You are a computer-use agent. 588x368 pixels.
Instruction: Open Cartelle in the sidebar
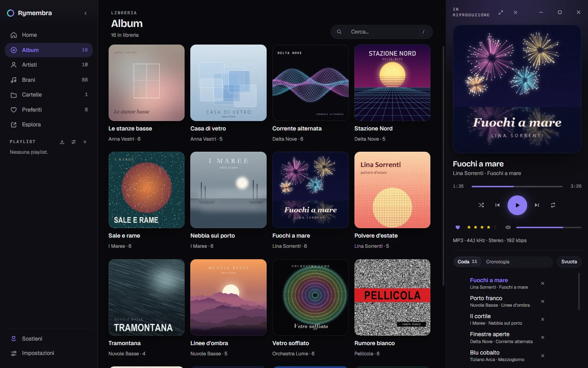[49, 94]
